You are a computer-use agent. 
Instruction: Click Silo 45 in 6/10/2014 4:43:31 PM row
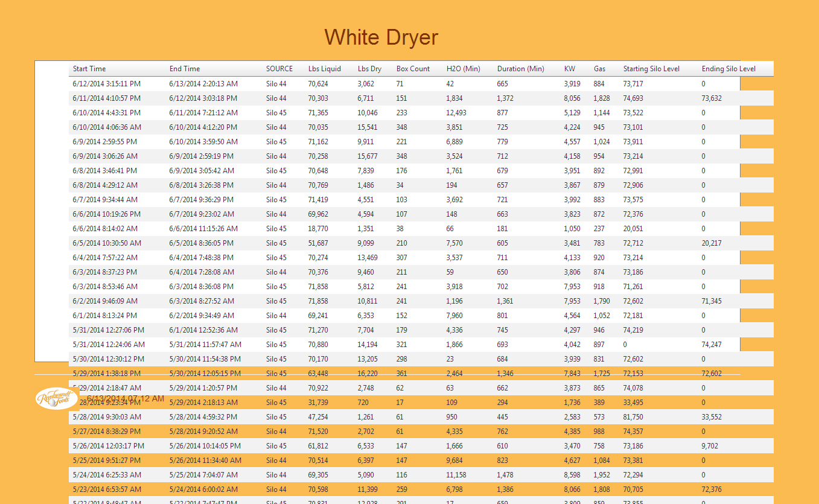click(276, 113)
